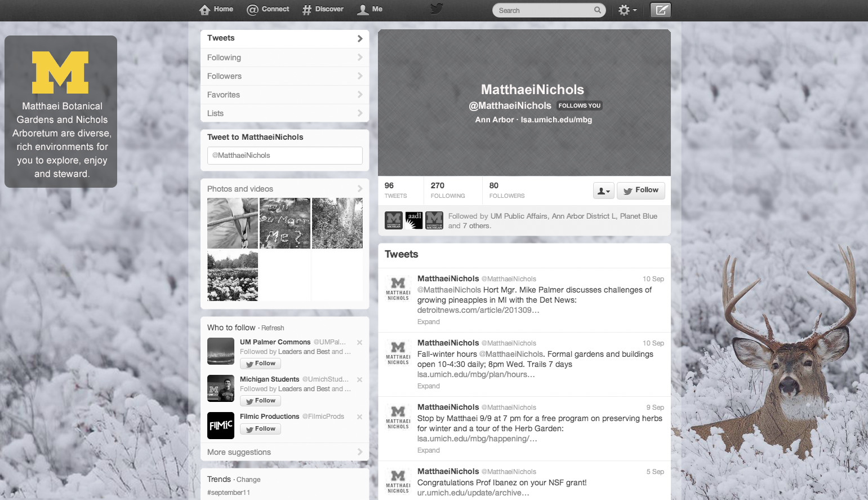View the 96 Tweets count
The height and width of the screenshot is (500, 868).
pyautogui.click(x=396, y=190)
